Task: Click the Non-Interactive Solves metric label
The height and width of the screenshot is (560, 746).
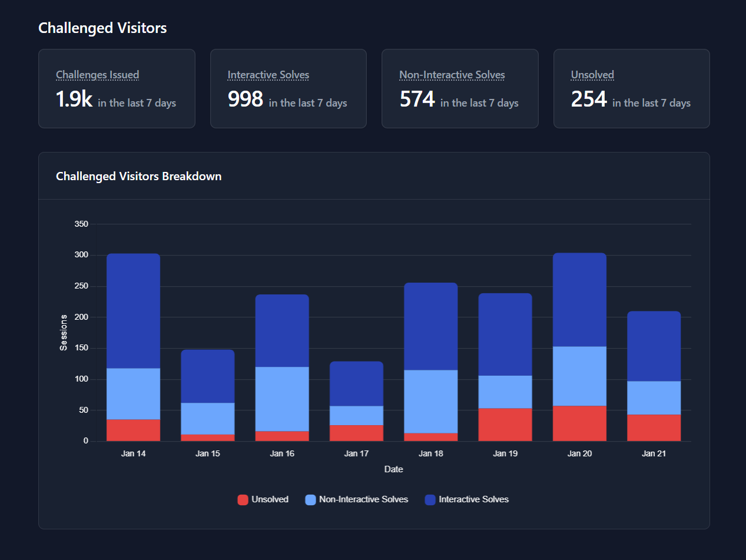Action: (x=452, y=75)
